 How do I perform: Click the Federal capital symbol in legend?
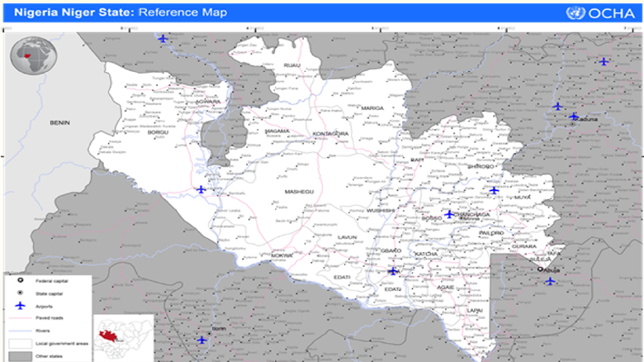(x=17, y=280)
